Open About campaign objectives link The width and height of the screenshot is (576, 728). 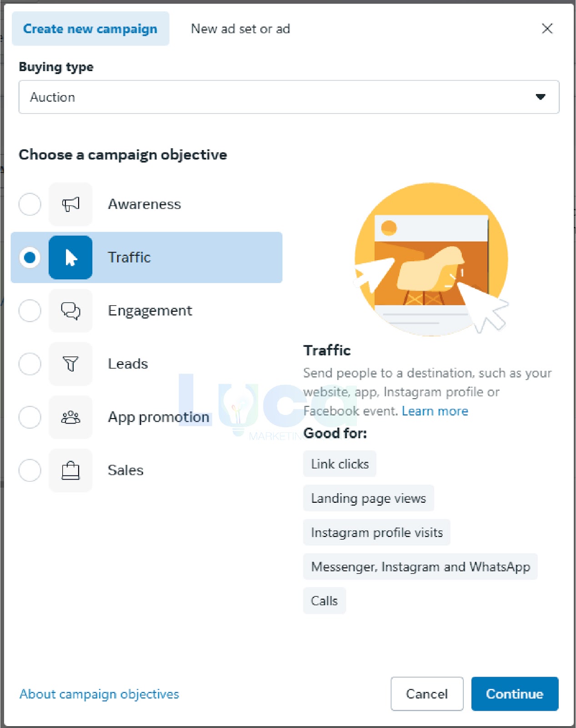(x=100, y=694)
